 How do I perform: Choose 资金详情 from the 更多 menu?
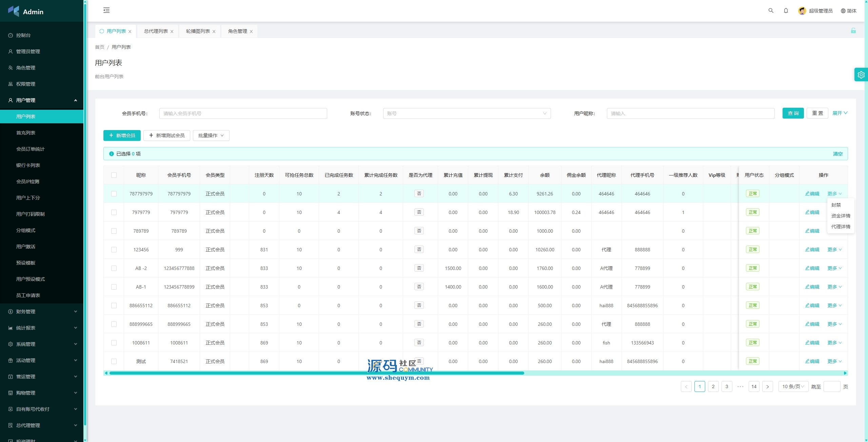[x=841, y=216]
